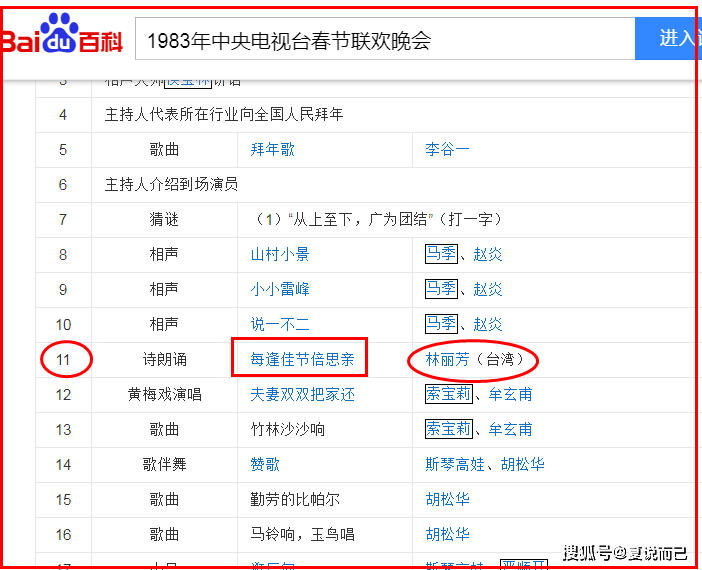Click 牟玄甫 in row 13

pyautogui.click(x=510, y=429)
